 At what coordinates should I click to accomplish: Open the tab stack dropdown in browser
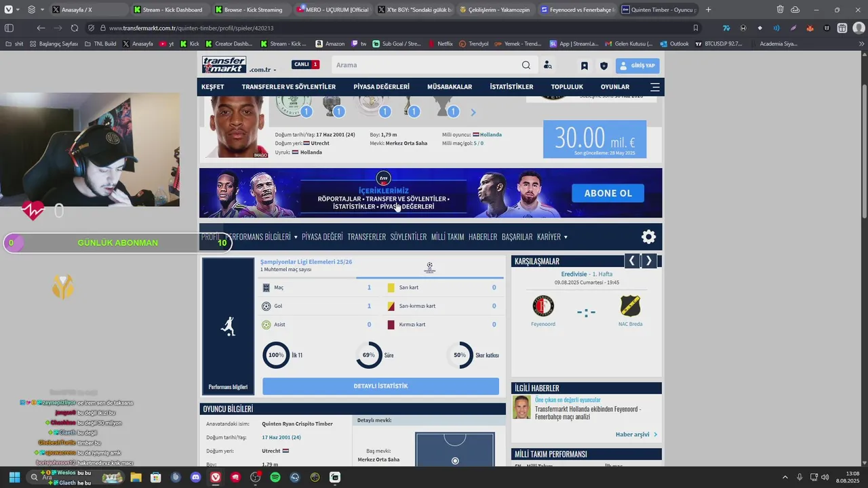click(x=42, y=9)
